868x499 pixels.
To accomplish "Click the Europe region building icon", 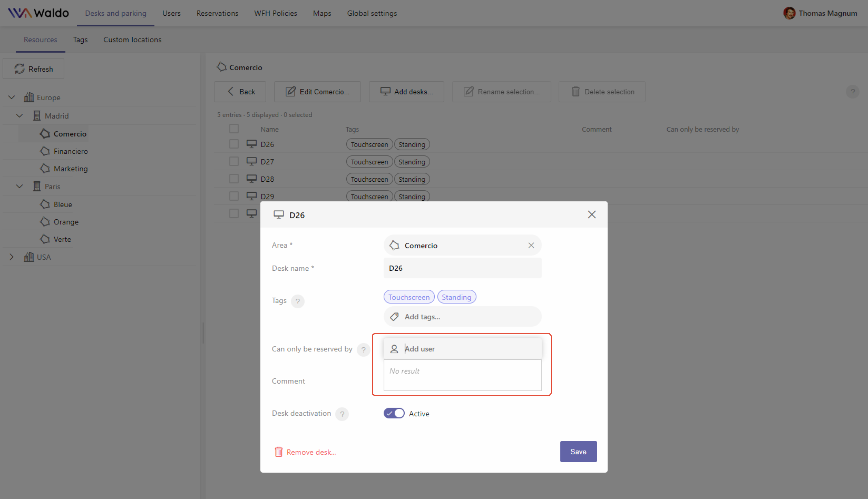I will tap(29, 97).
